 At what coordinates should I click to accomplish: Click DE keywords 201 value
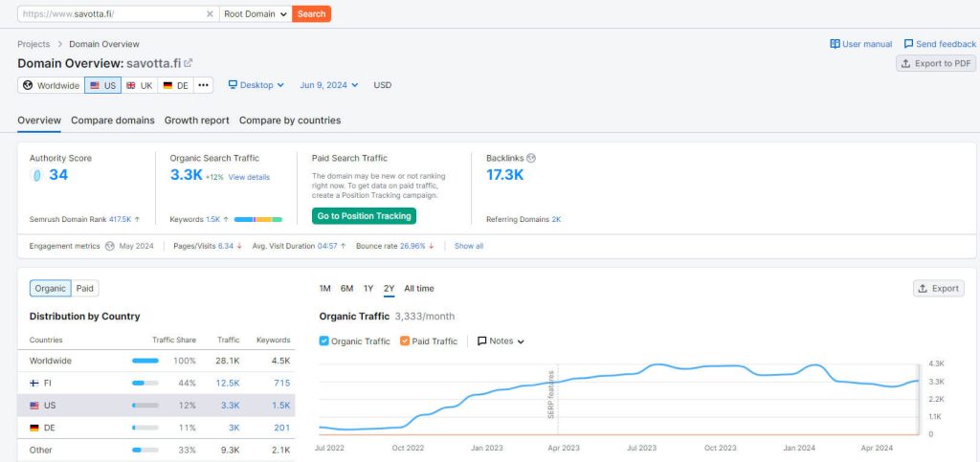click(x=281, y=428)
